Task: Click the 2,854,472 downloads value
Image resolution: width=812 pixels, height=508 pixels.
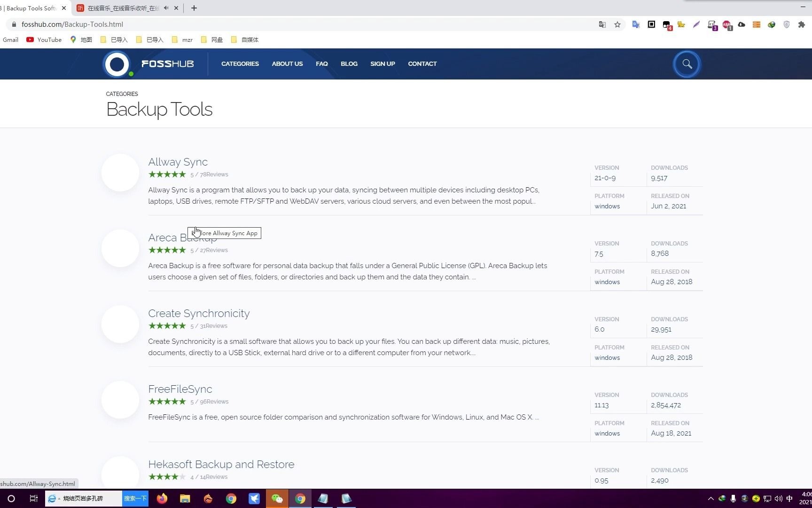Action: click(666, 405)
